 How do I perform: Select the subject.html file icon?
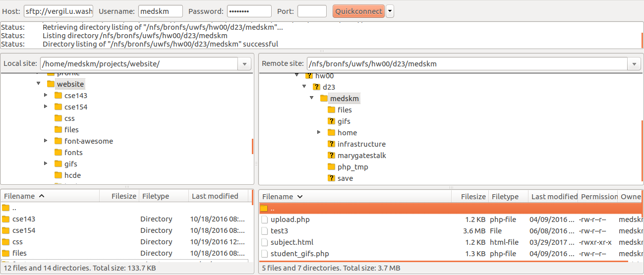pyautogui.click(x=264, y=242)
